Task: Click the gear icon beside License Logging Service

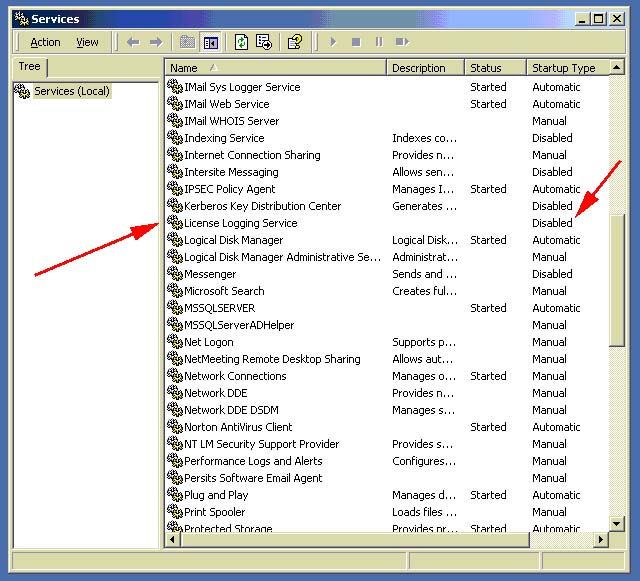Action: pyautogui.click(x=175, y=223)
